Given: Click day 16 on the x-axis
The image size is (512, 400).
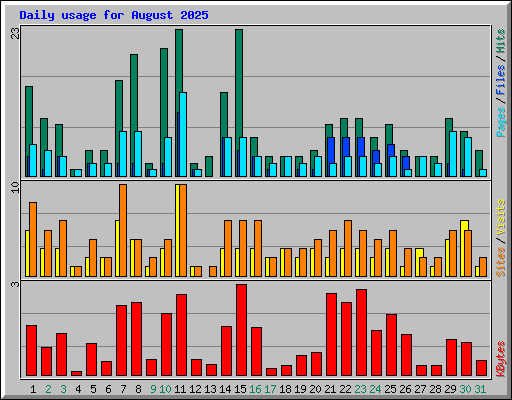Looking at the screenshot, I should 255,389.
